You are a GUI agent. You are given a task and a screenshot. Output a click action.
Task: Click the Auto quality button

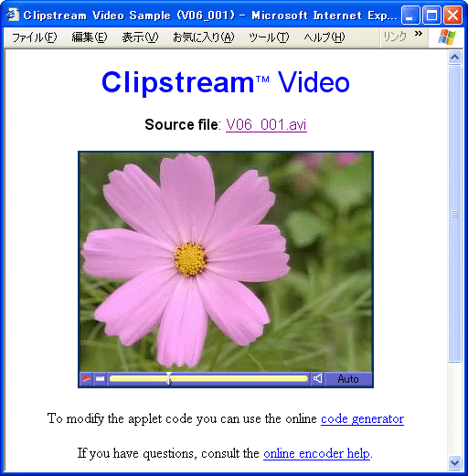coord(348,379)
